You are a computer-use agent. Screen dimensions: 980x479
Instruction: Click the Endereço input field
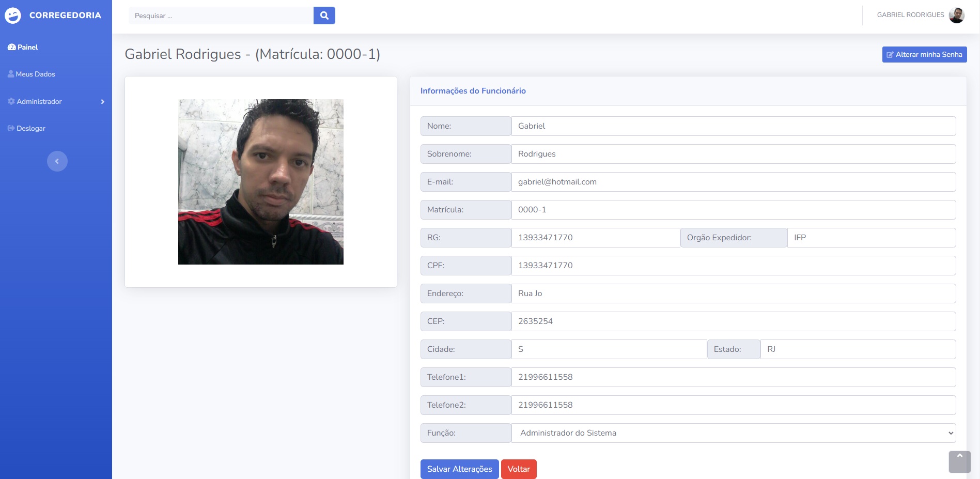(x=734, y=293)
